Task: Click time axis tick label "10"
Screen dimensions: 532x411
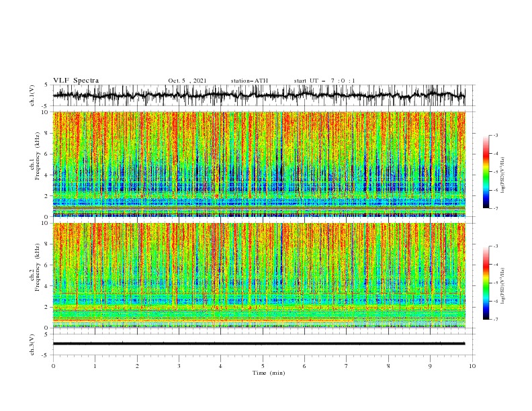Action: (x=472, y=366)
